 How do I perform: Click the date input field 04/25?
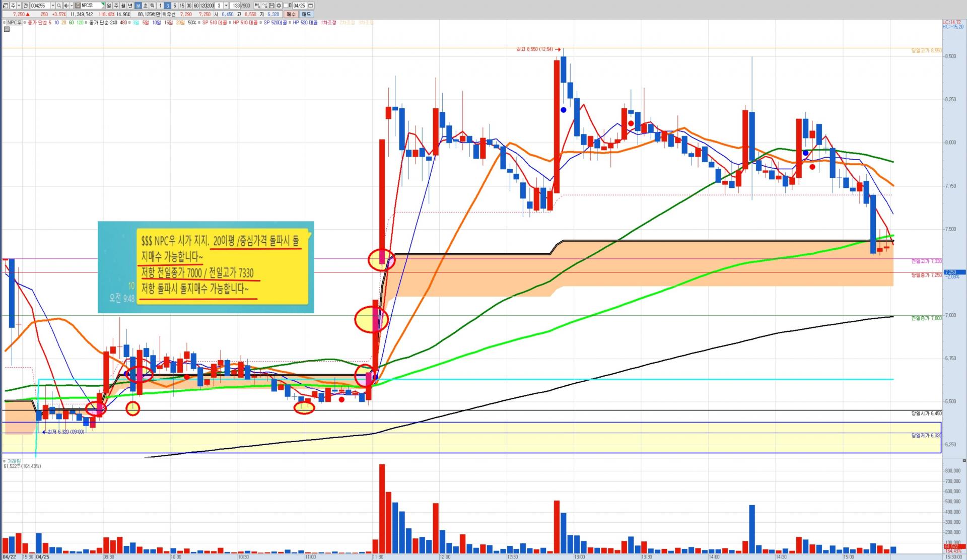click(299, 6)
